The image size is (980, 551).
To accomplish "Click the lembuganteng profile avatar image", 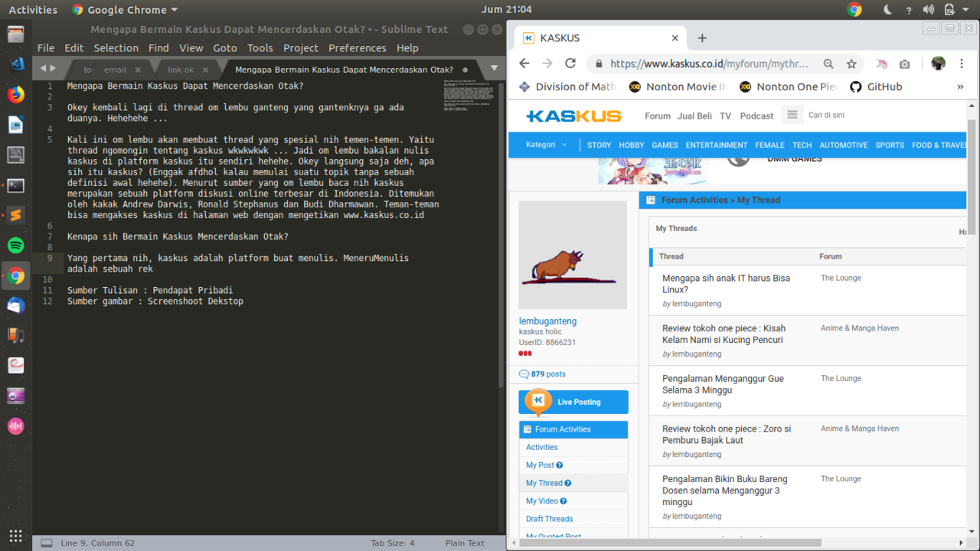I will [573, 255].
